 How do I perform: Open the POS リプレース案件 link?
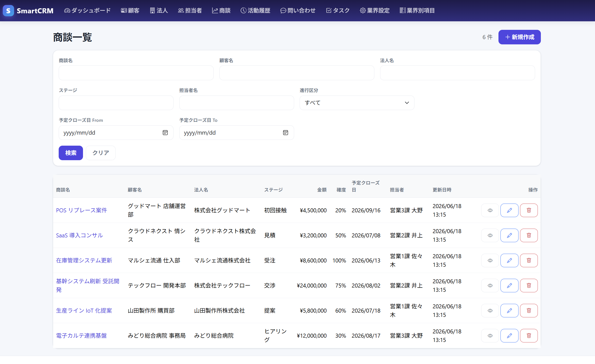(81, 210)
